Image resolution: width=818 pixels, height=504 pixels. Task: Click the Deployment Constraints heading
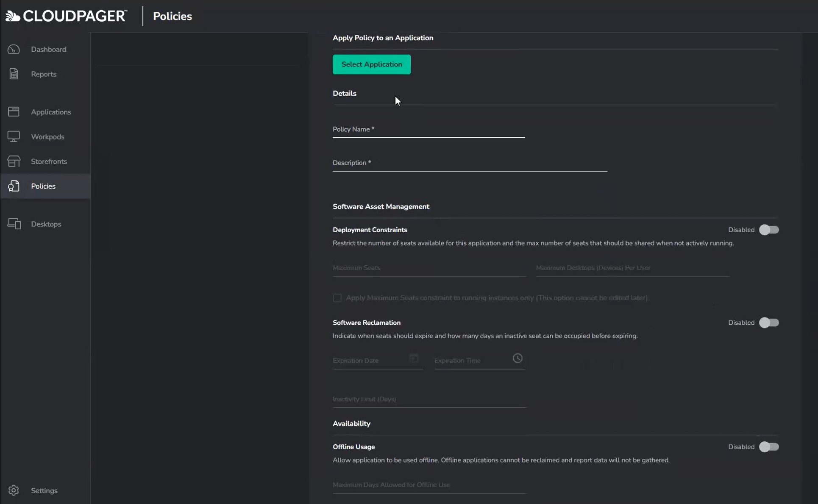[x=370, y=230]
